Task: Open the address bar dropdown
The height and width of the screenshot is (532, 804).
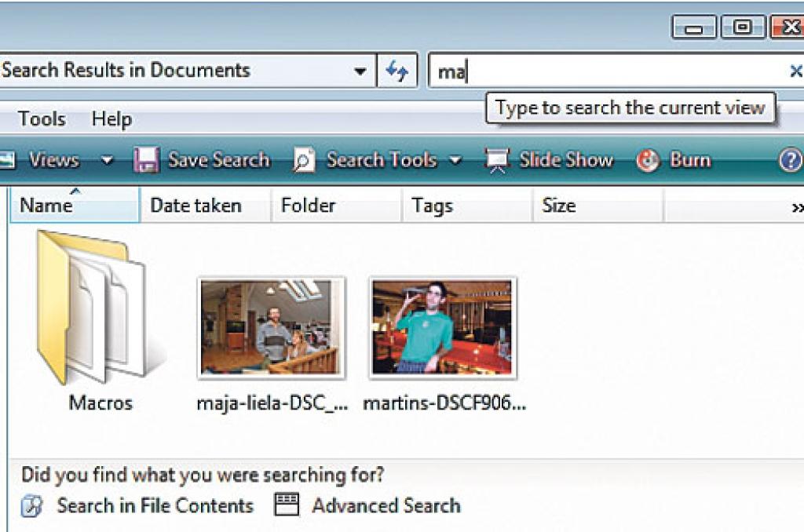Action: (x=360, y=71)
